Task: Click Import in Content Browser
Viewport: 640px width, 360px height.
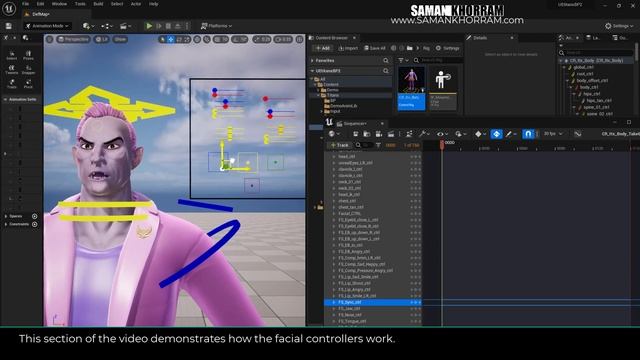Action: [348, 48]
